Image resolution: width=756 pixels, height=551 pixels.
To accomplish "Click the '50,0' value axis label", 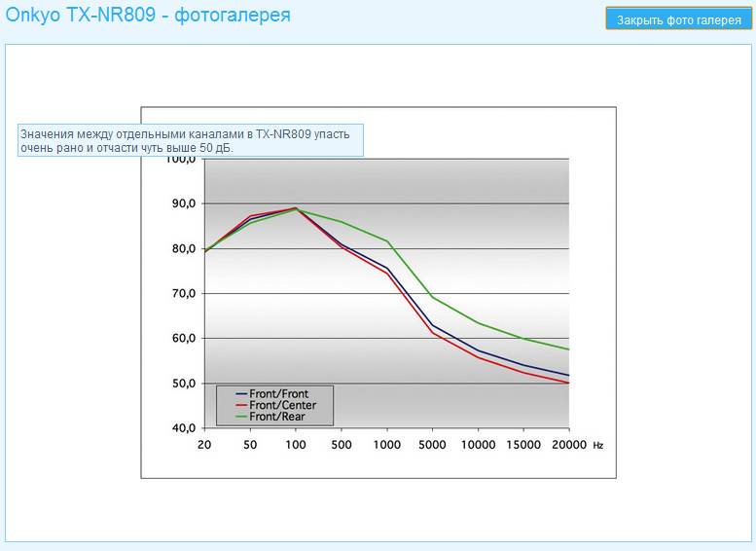I will 184,384.
